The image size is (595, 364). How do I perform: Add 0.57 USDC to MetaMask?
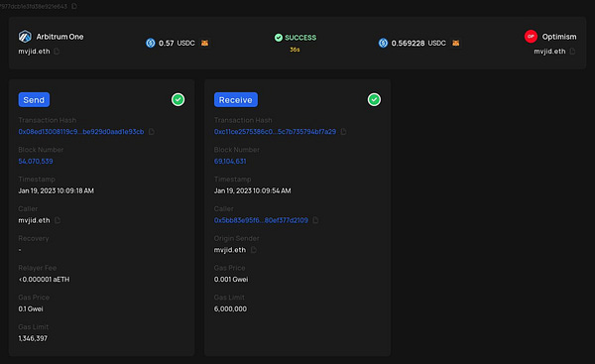pos(204,43)
